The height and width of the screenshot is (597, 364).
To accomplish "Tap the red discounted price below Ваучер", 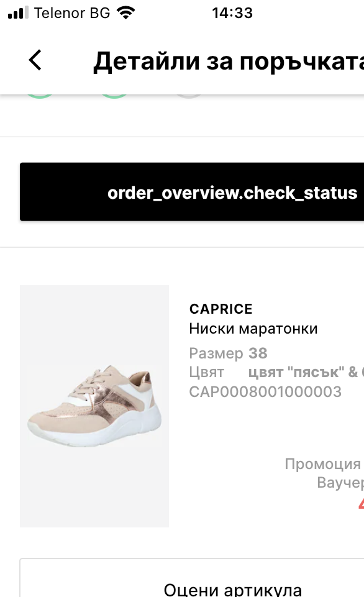I will (361, 503).
